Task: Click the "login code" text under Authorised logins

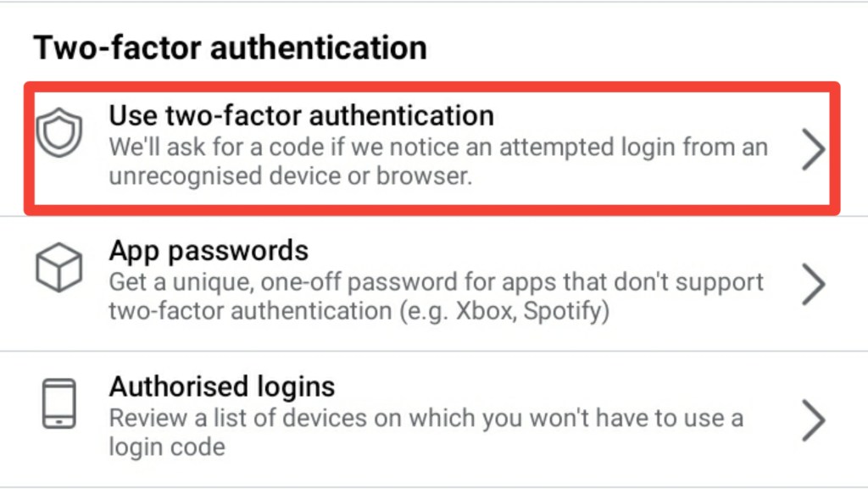Action: click(x=166, y=447)
